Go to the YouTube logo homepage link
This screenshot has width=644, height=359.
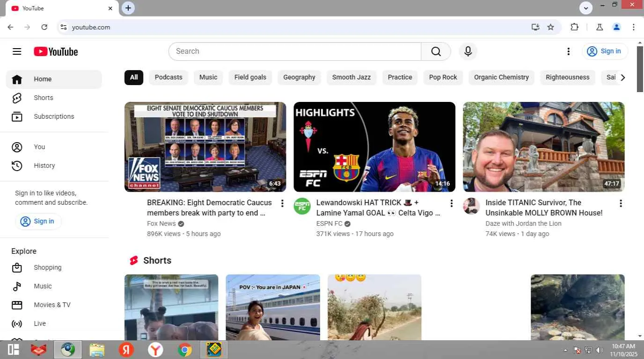pyautogui.click(x=56, y=51)
